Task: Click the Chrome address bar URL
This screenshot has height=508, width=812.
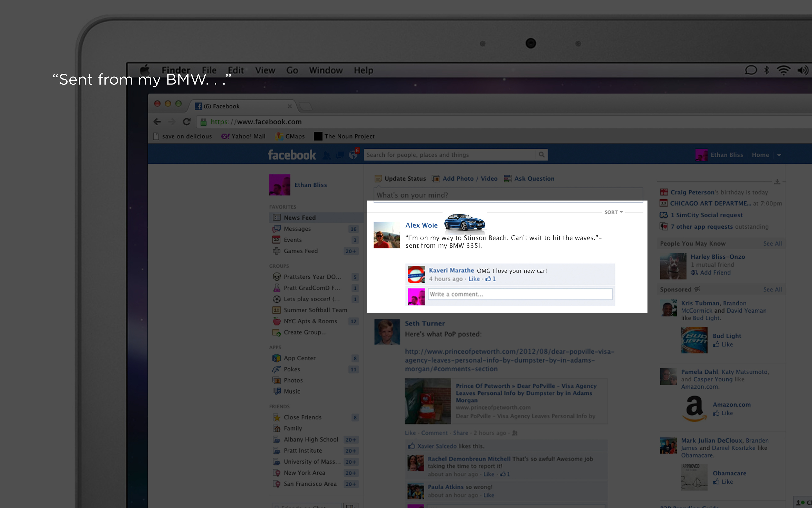Action: (256, 122)
